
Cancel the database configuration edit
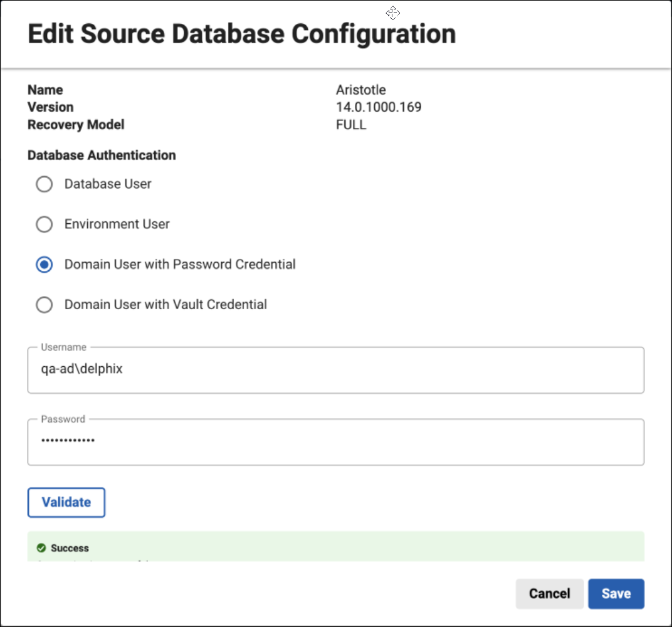[x=549, y=594]
